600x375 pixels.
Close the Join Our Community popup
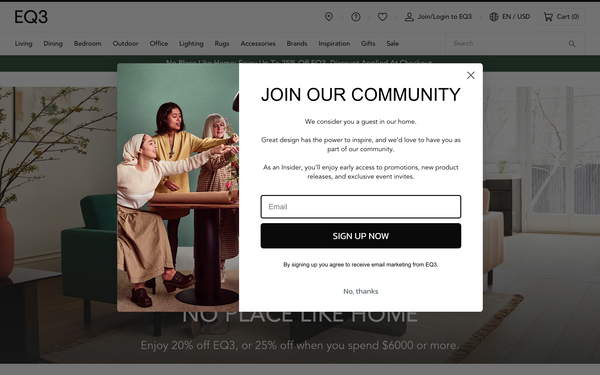click(x=471, y=75)
